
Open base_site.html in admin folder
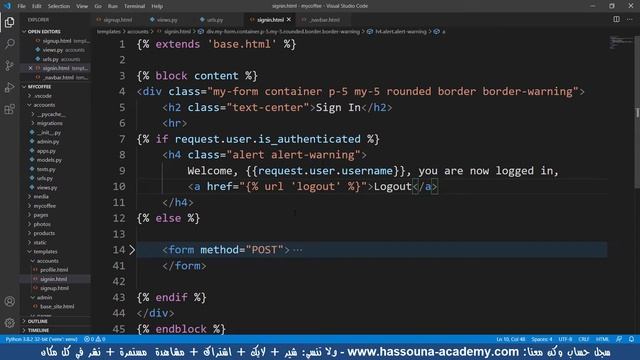click(x=57, y=307)
